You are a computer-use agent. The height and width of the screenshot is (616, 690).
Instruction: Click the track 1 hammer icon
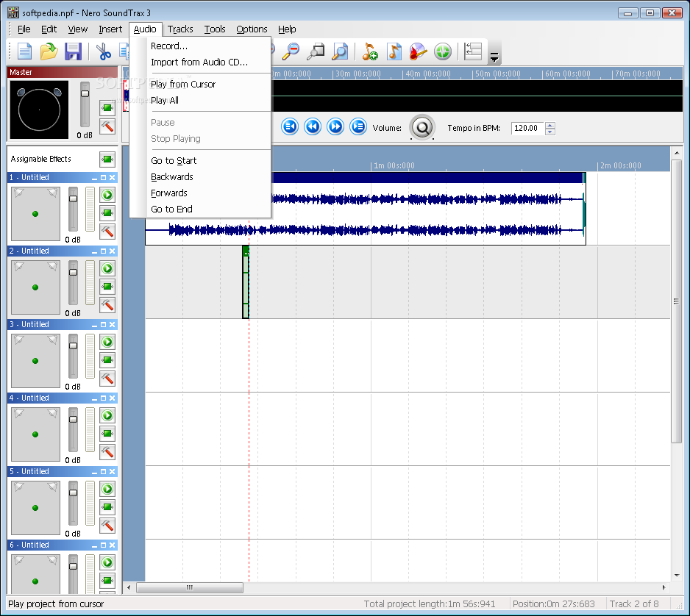click(107, 232)
